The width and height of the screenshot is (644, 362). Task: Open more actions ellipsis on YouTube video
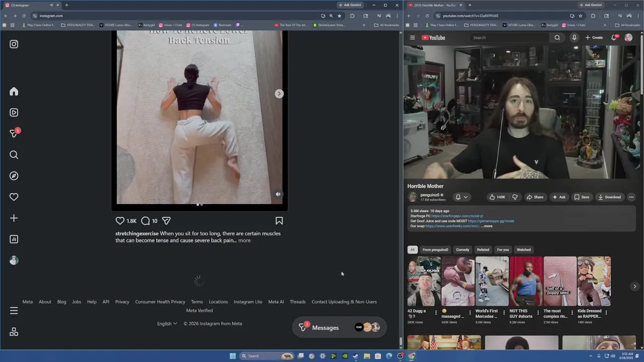click(x=631, y=197)
